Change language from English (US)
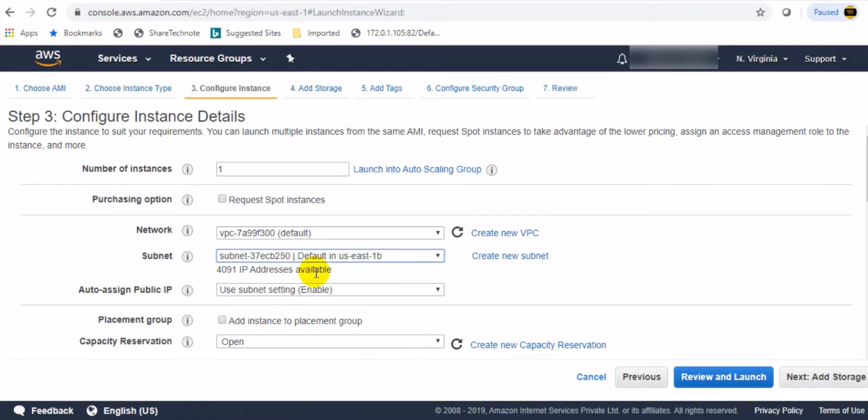 (x=122, y=411)
